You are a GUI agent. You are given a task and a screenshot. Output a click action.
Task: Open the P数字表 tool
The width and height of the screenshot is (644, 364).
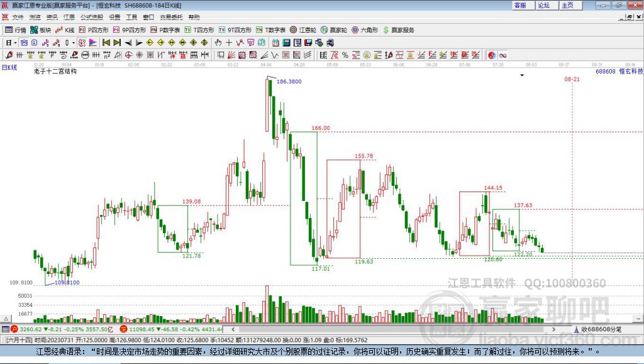tap(165, 30)
